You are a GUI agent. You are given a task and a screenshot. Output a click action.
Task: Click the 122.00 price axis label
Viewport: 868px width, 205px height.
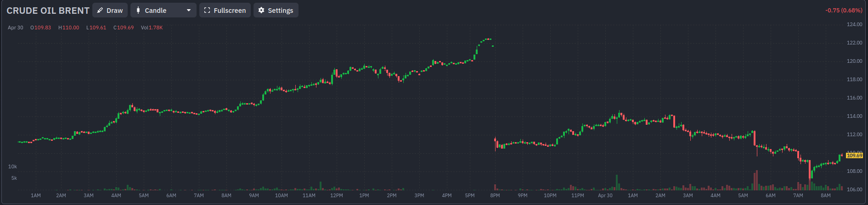pos(855,43)
